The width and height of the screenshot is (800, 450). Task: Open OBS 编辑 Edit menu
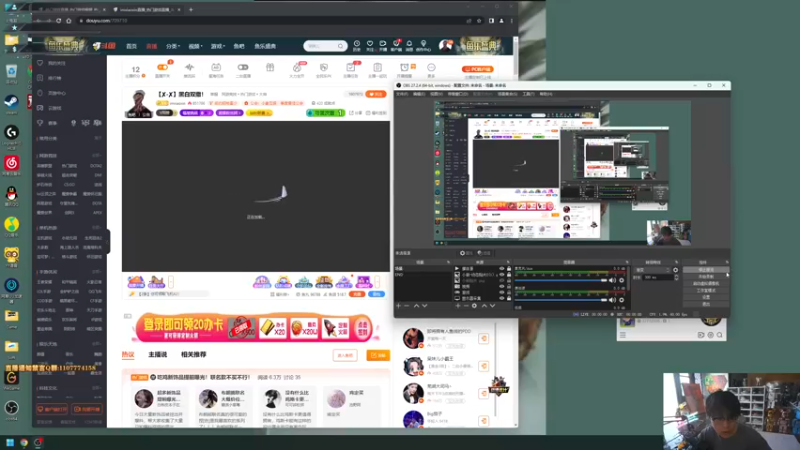(419, 94)
